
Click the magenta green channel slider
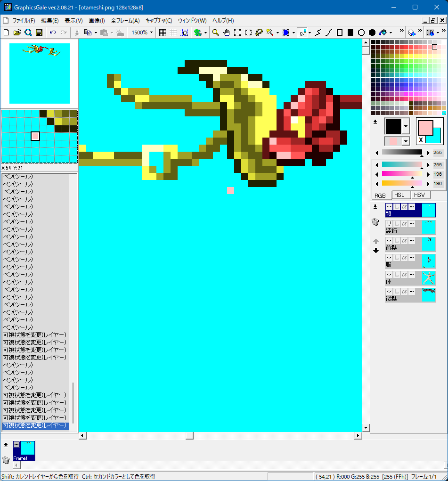tap(402, 174)
